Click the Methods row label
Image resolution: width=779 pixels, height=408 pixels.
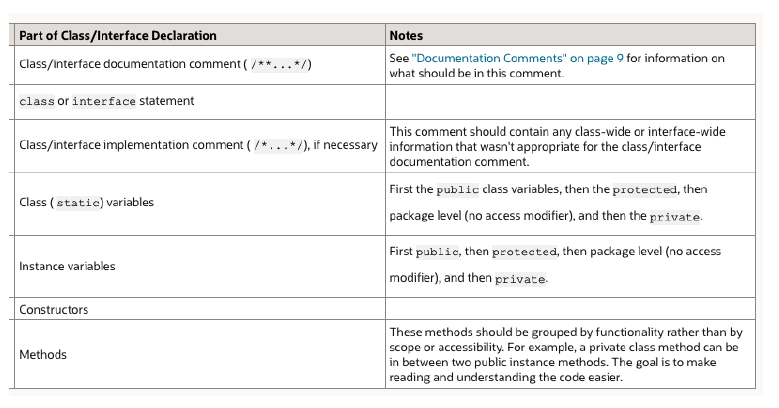pos(43,354)
